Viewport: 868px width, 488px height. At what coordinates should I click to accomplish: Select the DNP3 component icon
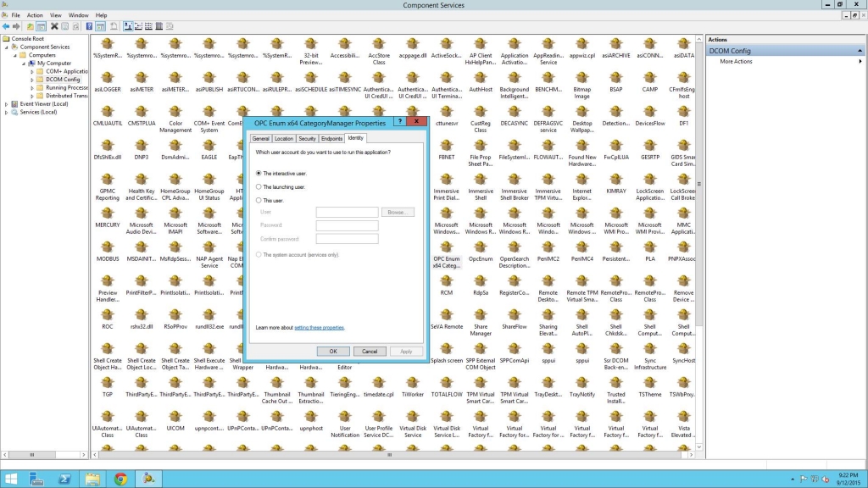tap(142, 149)
